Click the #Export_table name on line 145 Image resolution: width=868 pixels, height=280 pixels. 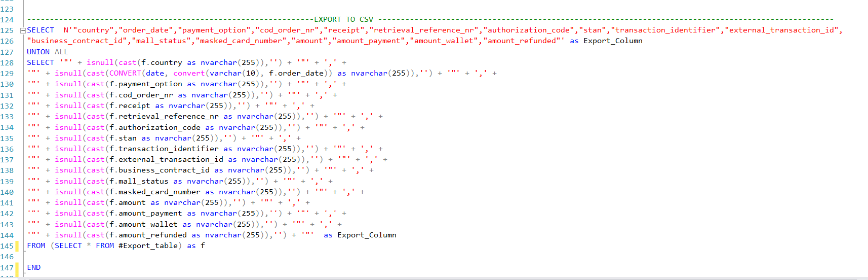click(x=148, y=246)
